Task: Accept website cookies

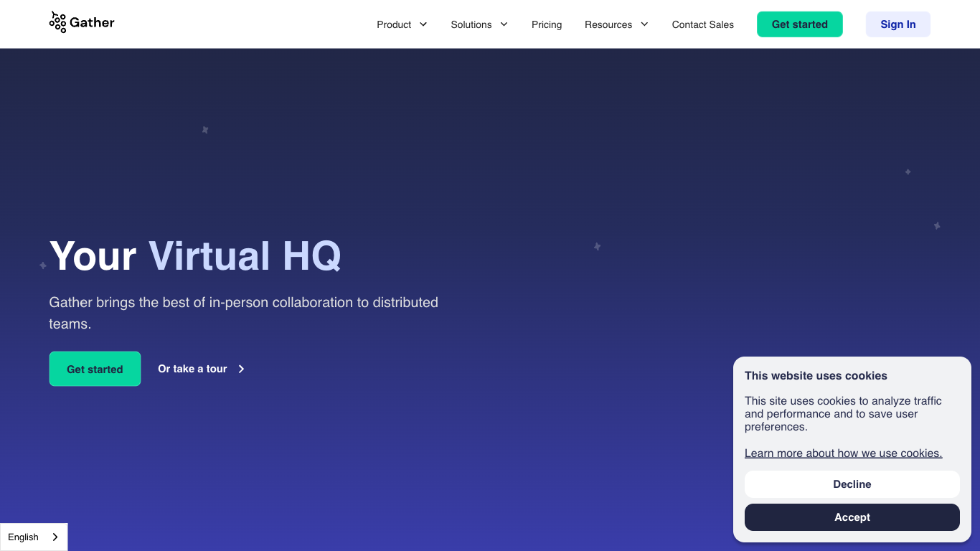Action: 852,517
